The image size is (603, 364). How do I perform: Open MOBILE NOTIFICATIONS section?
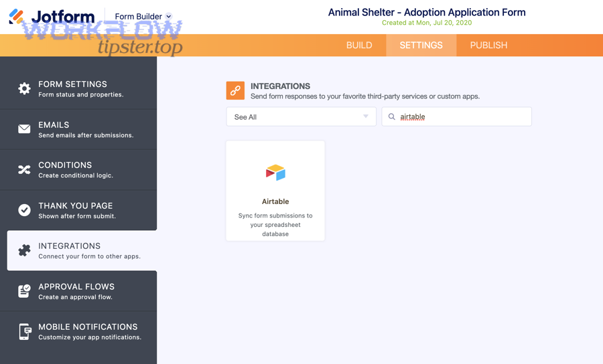[78, 331]
